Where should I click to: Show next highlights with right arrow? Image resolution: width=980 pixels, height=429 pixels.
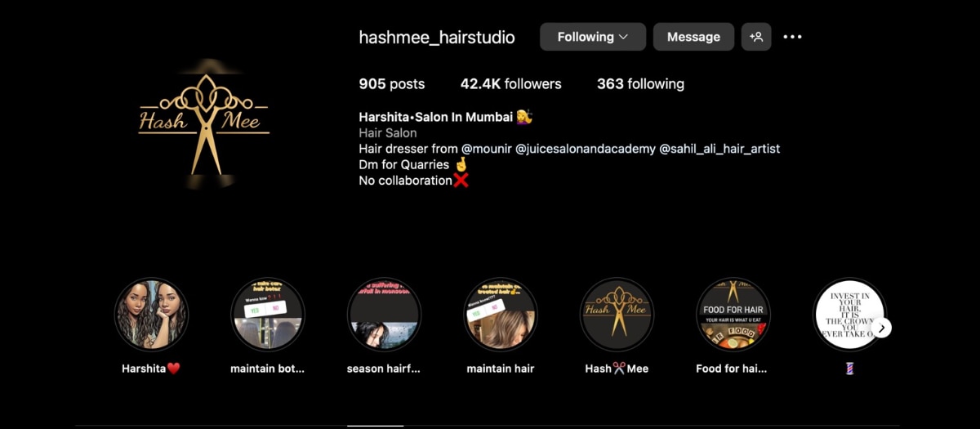coord(881,328)
